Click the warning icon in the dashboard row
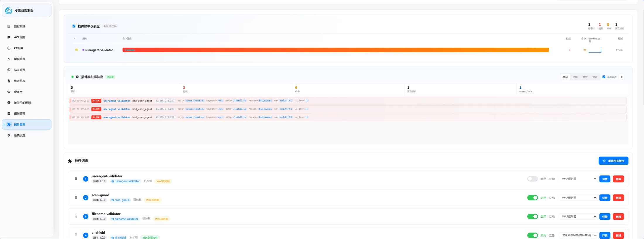 click(x=76, y=50)
